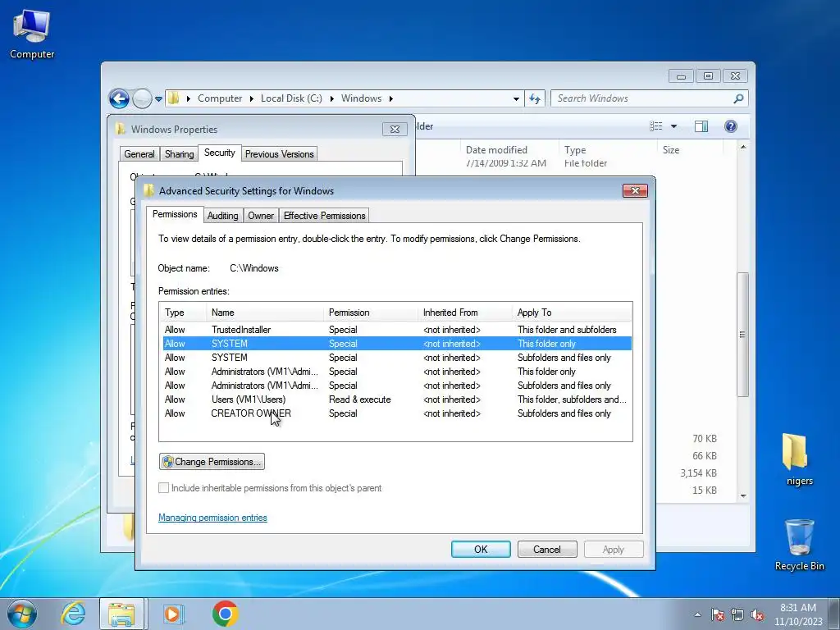This screenshot has width=840, height=630.
Task: Click the search magnifier icon
Action: pyautogui.click(x=738, y=98)
